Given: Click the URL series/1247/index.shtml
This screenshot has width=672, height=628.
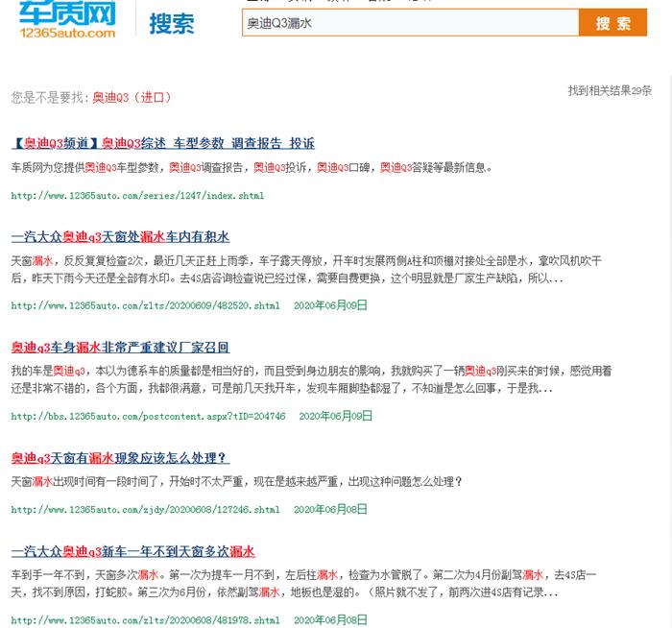Looking at the screenshot, I should coord(137,196).
